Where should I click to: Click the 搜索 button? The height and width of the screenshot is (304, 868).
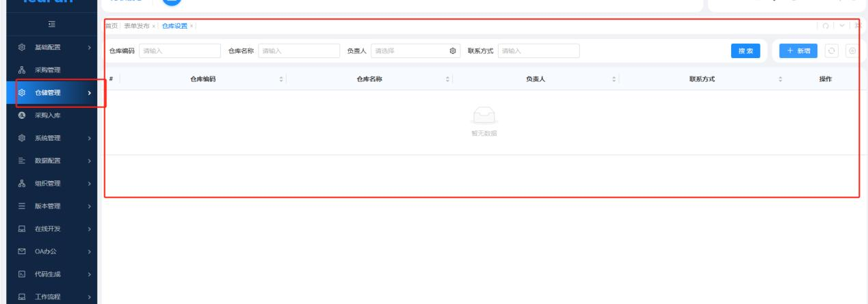pos(746,51)
